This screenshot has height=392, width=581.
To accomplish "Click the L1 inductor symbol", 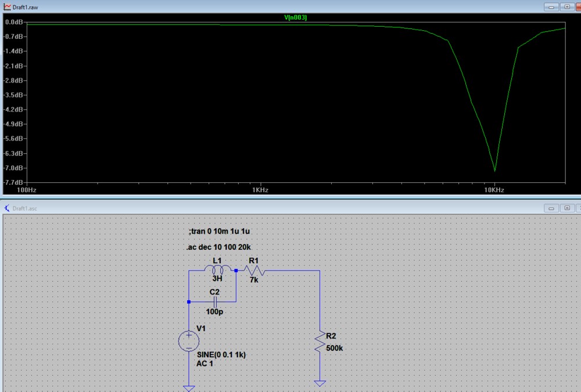I will pos(217,270).
